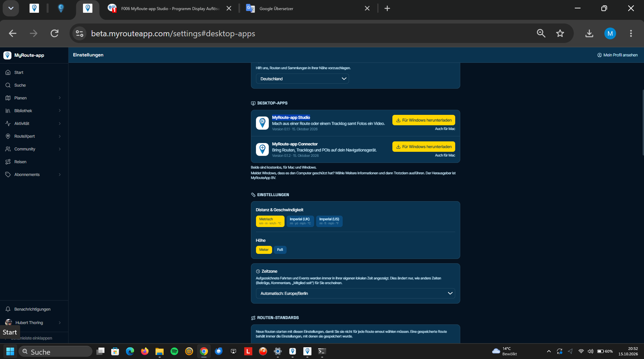This screenshot has height=359, width=644.
Task: Open File Explorer from the taskbar
Action: coord(160,351)
